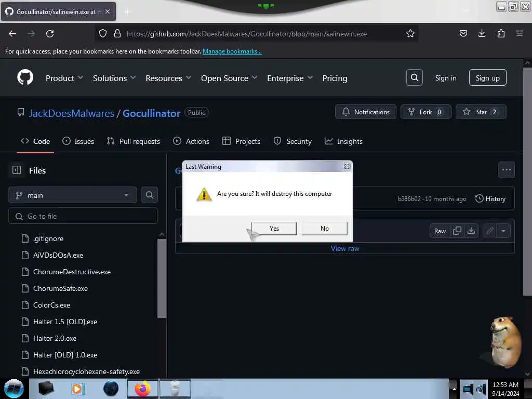
Task: Open .gitignore in the file tree
Action: (x=48, y=238)
